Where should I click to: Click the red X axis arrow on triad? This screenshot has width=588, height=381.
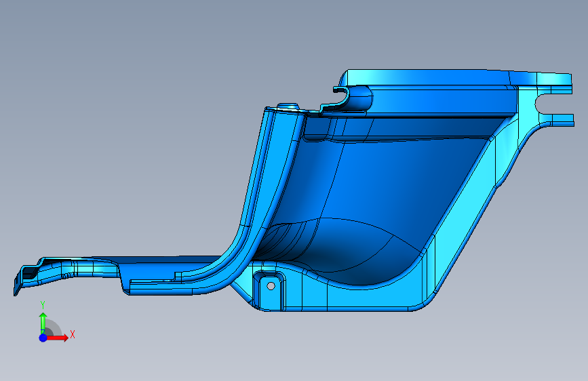pos(57,338)
